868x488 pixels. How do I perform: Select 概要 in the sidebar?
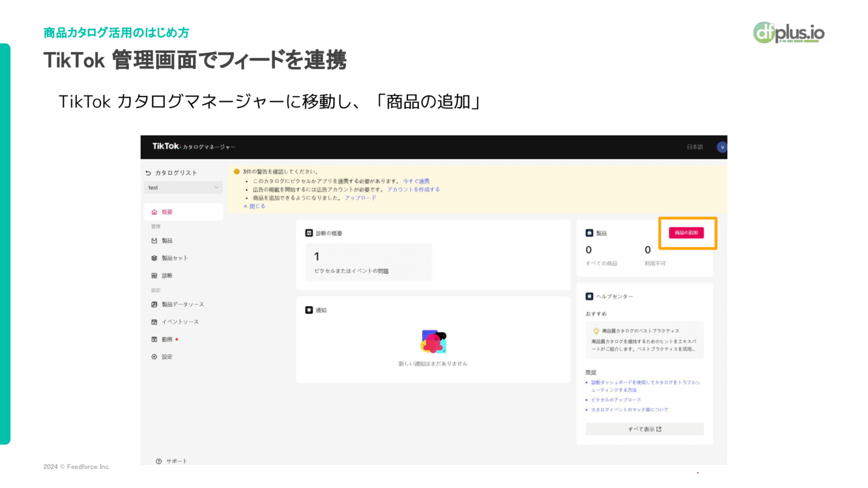pyautogui.click(x=183, y=212)
